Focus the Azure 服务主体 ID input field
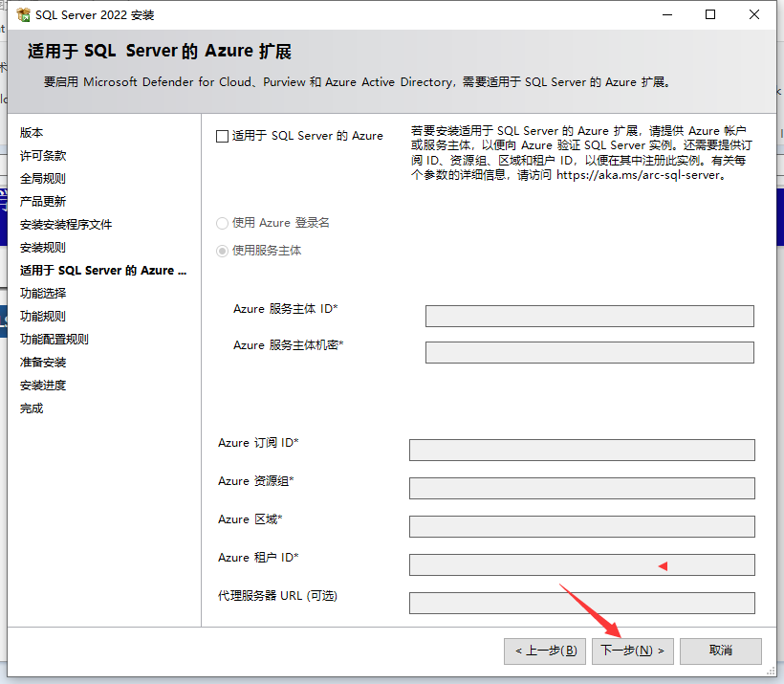Image resolution: width=784 pixels, height=684 pixels. [590, 317]
